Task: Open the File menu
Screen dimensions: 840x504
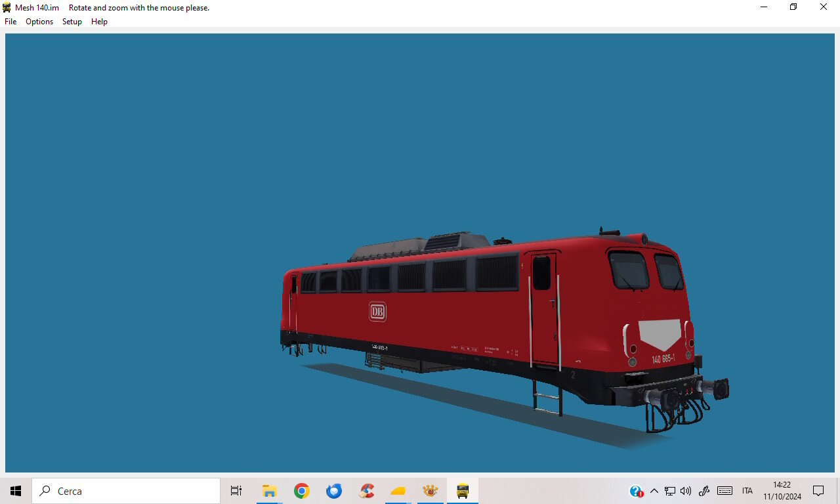Action: (10, 22)
